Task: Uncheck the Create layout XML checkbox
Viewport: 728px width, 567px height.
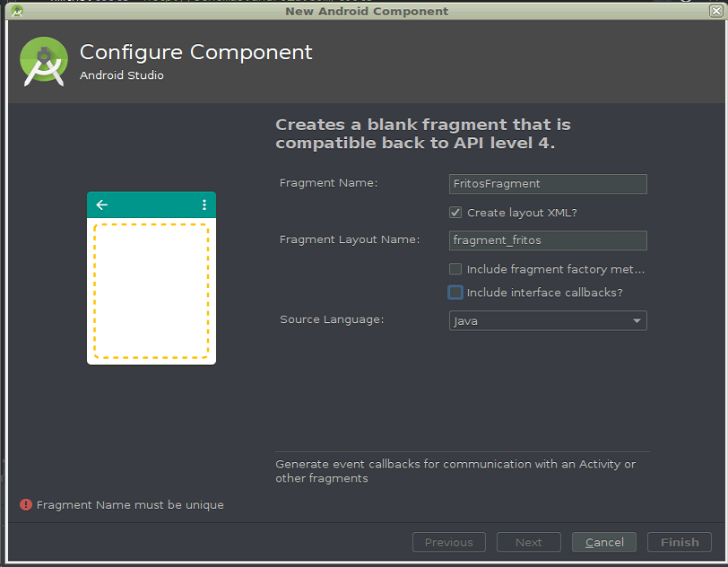Action: pos(455,213)
